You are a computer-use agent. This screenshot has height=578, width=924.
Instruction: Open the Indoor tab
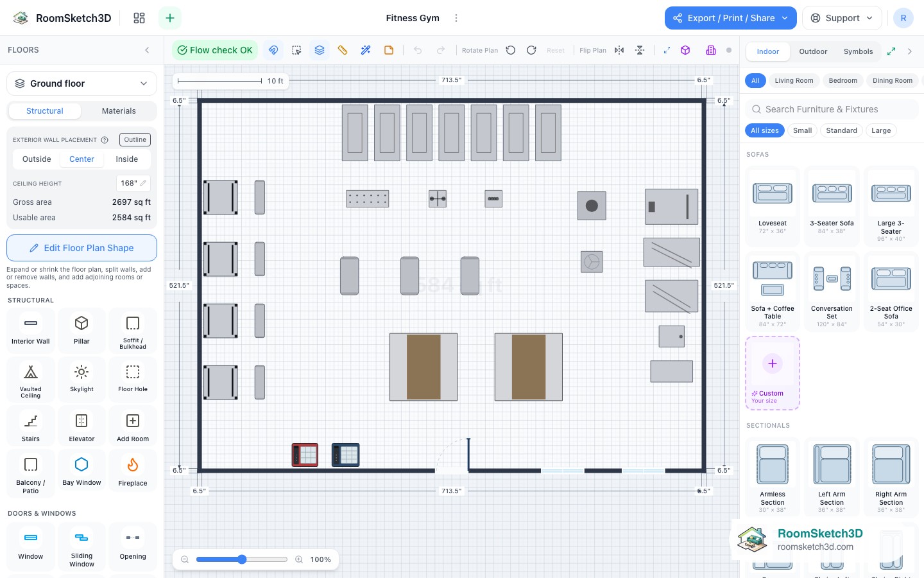pyautogui.click(x=767, y=51)
